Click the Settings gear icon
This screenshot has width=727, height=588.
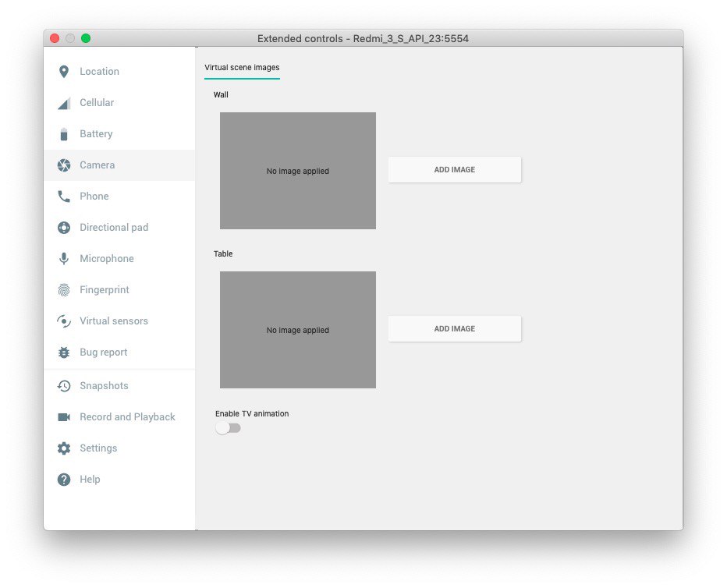(x=64, y=448)
